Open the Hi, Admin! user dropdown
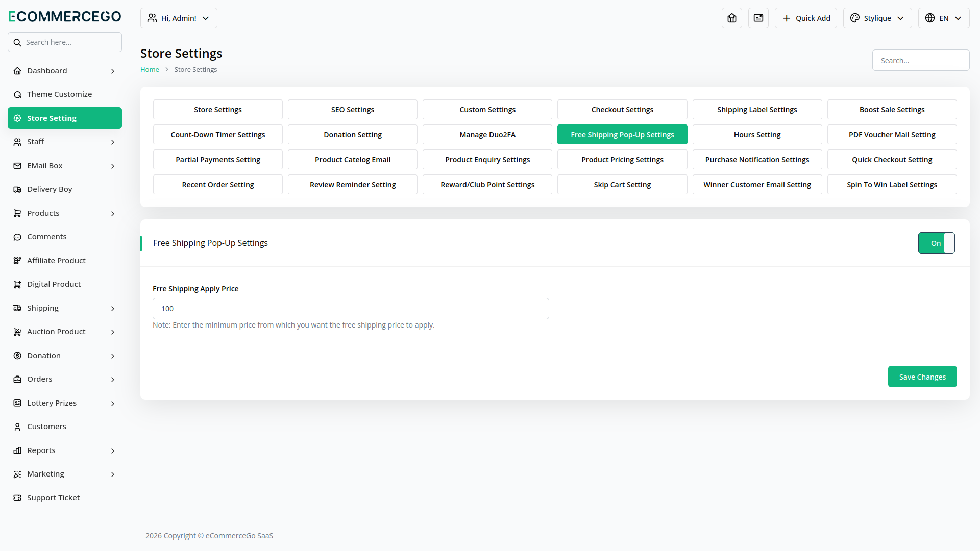This screenshot has width=980, height=551. [179, 18]
